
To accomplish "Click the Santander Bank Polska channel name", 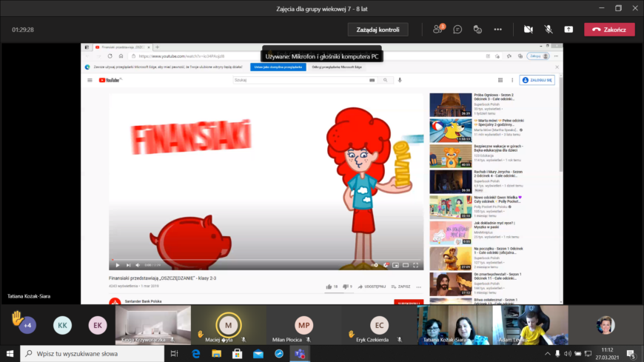I will (143, 301).
